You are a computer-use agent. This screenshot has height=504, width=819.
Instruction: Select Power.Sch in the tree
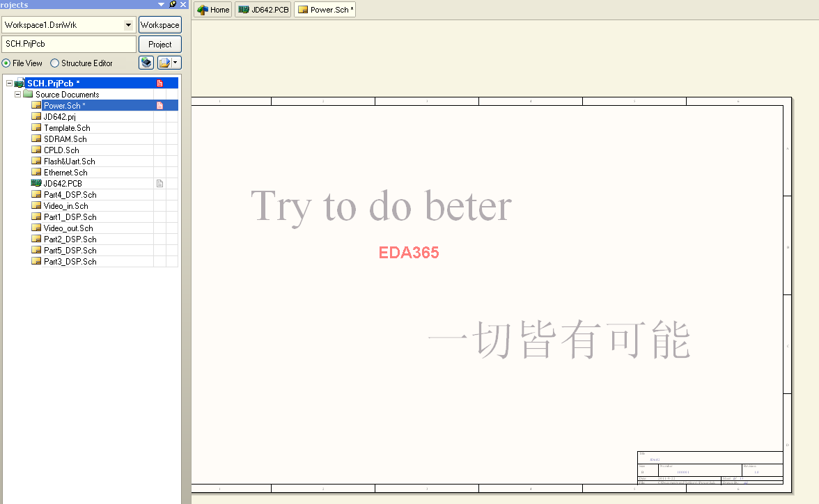pyautogui.click(x=64, y=106)
